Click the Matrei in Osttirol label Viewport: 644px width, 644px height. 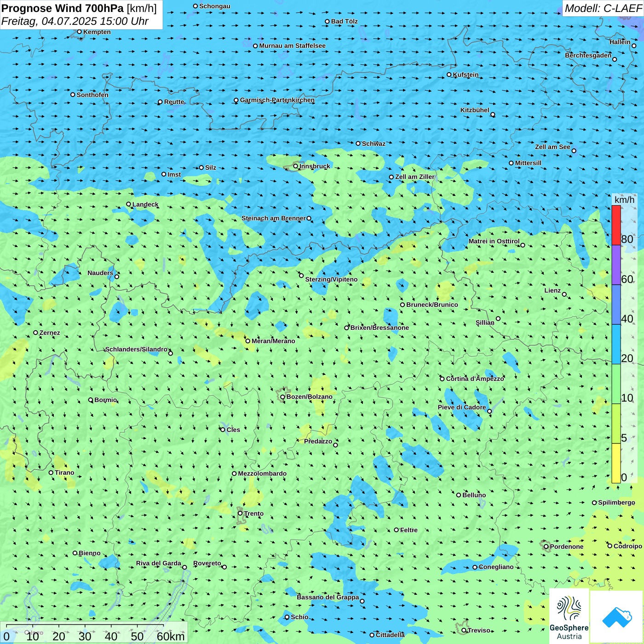tap(494, 241)
